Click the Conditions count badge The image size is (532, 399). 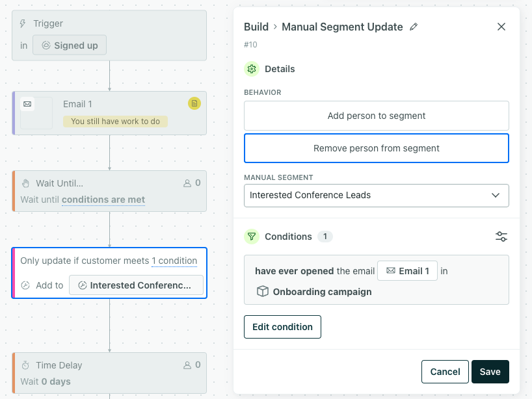325,237
